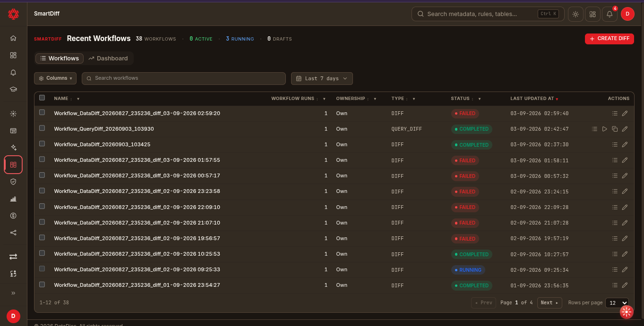
Task: Edit the Workflow_QueryDiff_20260903_103930 row with pencil
Action: click(625, 129)
